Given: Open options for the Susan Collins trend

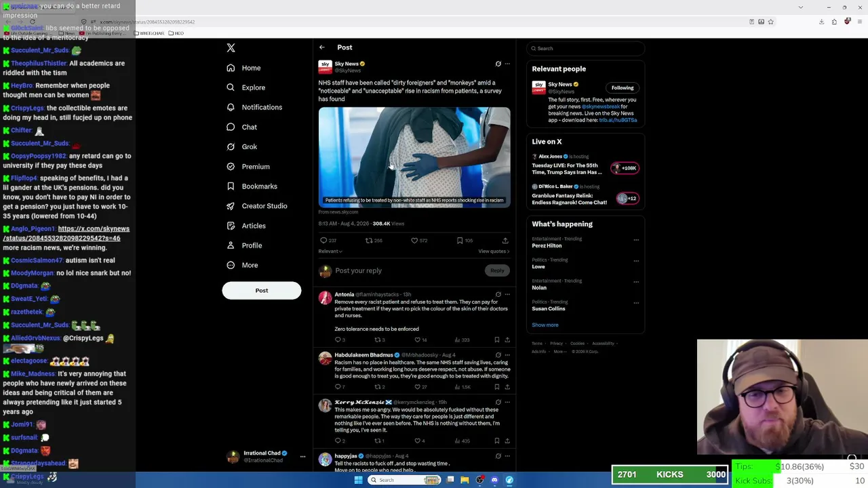Looking at the screenshot, I should 636,303.
